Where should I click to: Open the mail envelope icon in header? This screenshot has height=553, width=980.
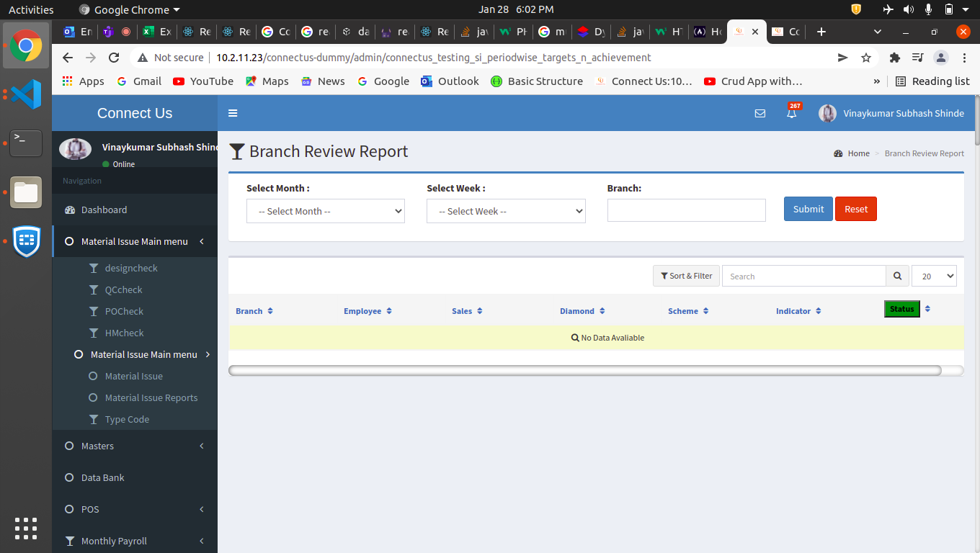(759, 113)
